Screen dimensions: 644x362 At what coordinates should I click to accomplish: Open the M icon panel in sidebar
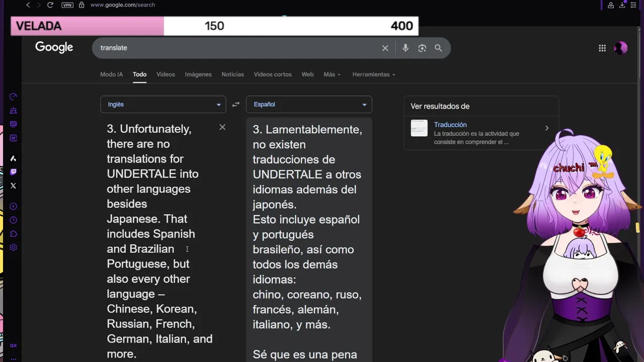tap(14, 138)
